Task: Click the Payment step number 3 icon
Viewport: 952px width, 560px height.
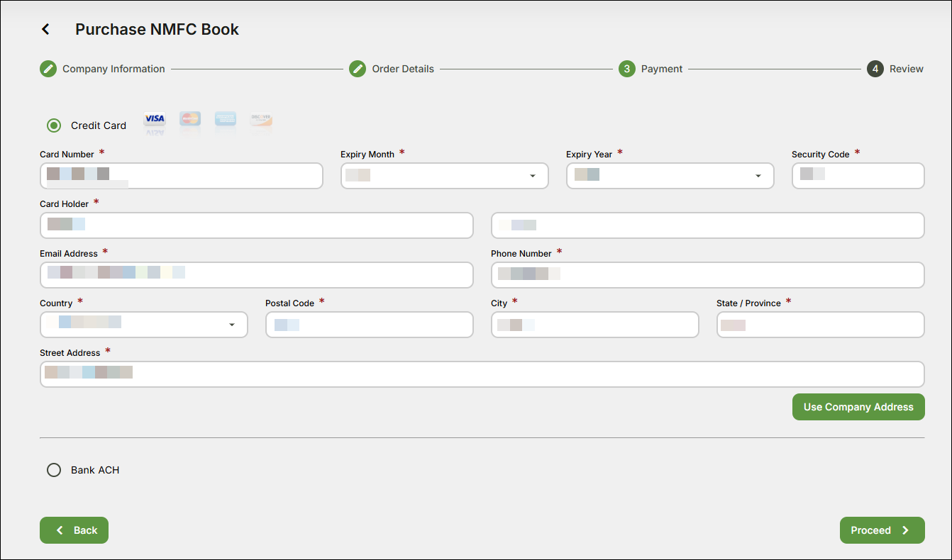Action: point(626,69)
